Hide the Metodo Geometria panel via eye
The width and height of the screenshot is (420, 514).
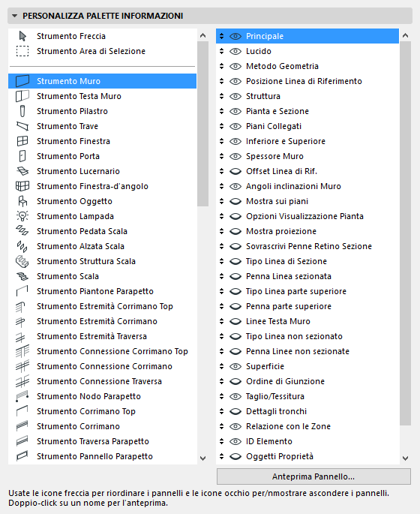pyautogui.click(x=235, y=66)
